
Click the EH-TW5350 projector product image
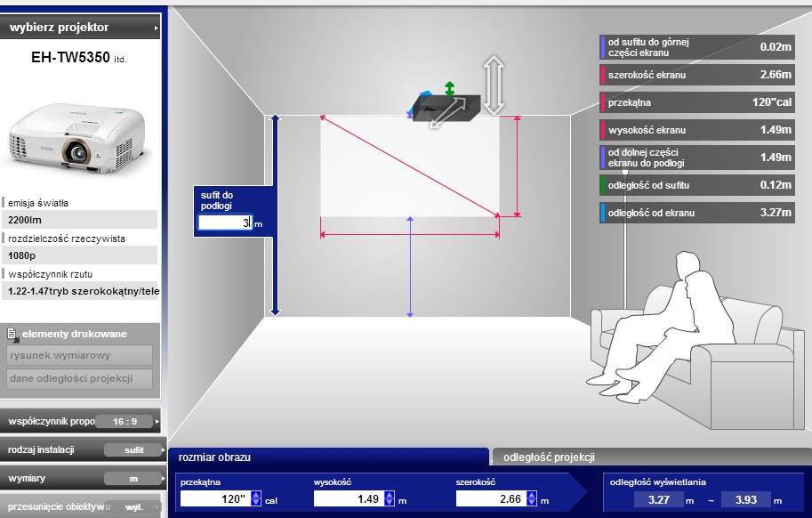78,138
